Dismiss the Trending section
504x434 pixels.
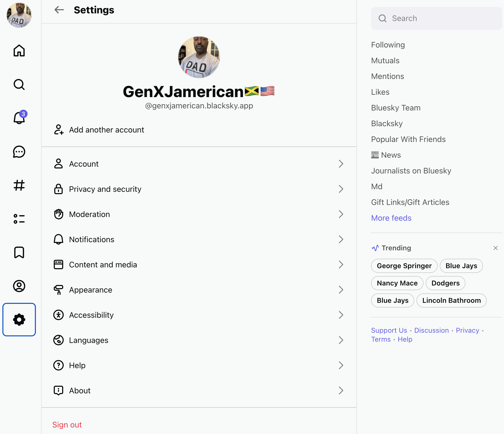point(496,248)
